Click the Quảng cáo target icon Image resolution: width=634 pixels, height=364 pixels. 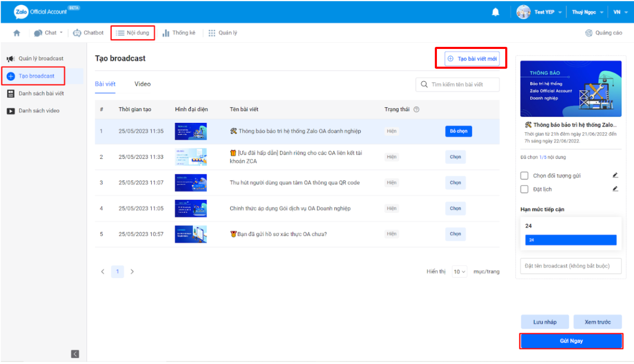(x=589, y=33)
